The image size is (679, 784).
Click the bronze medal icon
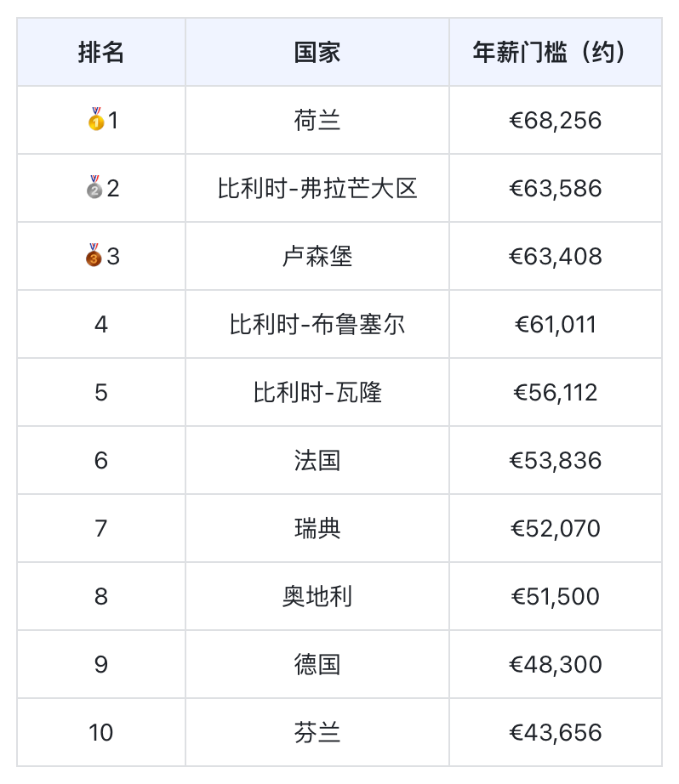(x=94, y=256)
